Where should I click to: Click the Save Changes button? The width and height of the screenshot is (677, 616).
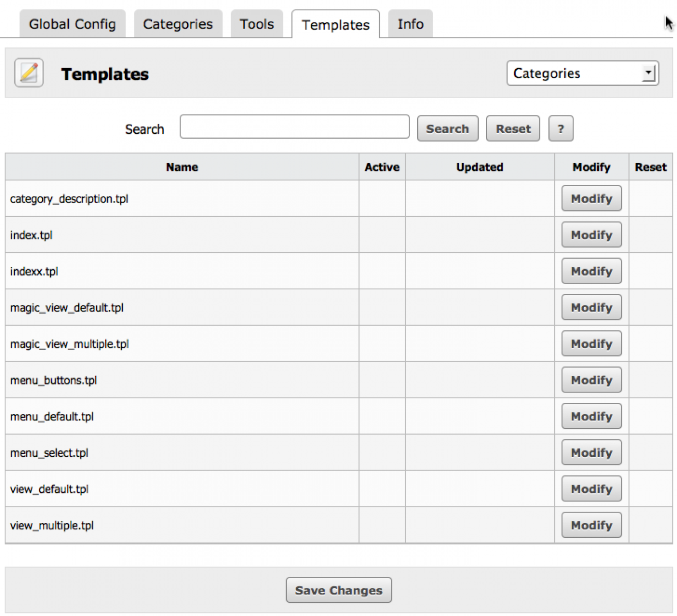[338, 590]
